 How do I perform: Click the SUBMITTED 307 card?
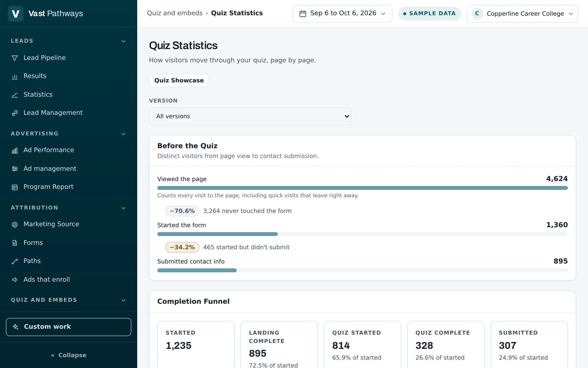click(529, 344)
